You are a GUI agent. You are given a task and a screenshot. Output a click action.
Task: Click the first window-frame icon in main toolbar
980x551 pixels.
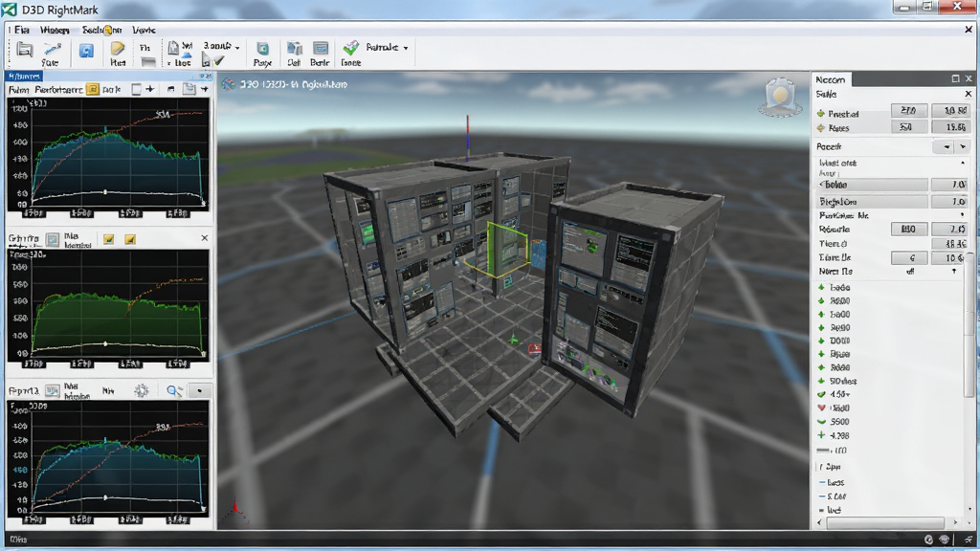(x=25, y=50)
